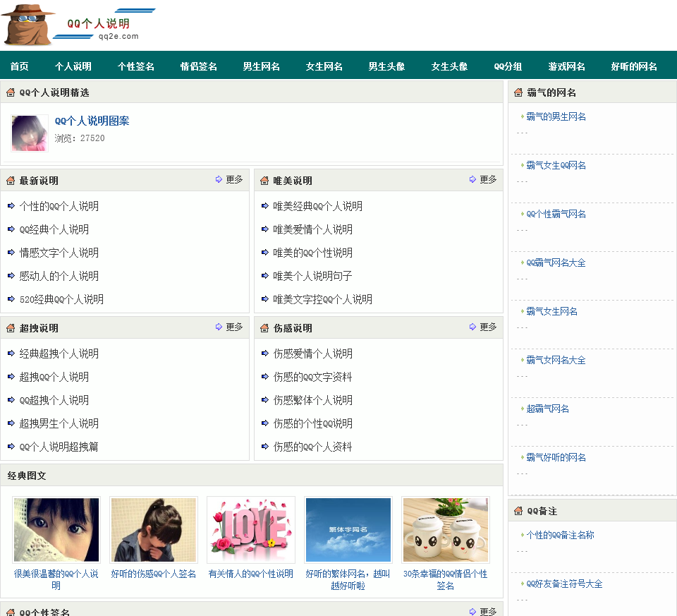Open the 霸气的男生网名 sidebar link
The width and height of the screenshot is (677, 616).
coord(556,116)
